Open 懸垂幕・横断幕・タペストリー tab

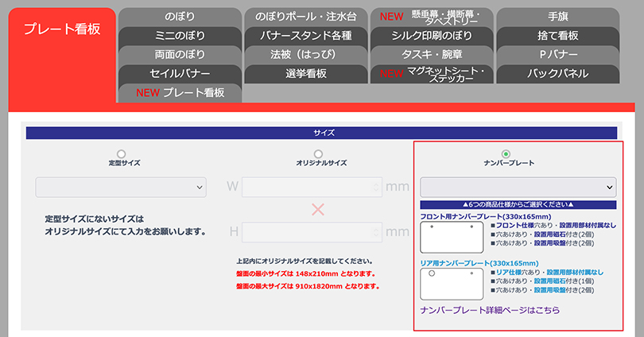[x=432, y=17]
